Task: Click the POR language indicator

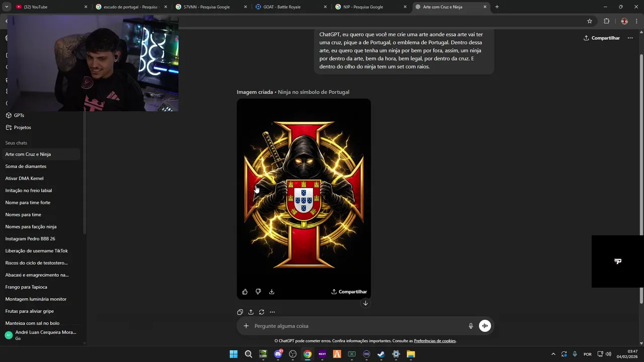Action: (588, 354)
